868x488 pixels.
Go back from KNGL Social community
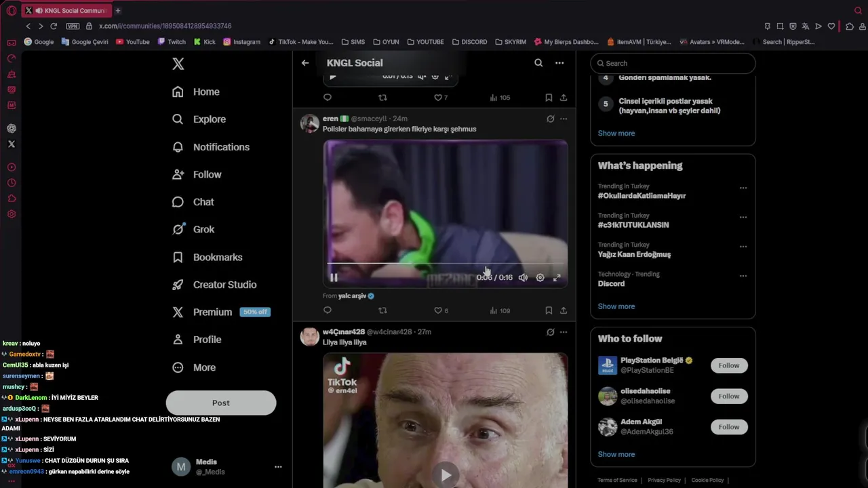(x=305, y=63)
